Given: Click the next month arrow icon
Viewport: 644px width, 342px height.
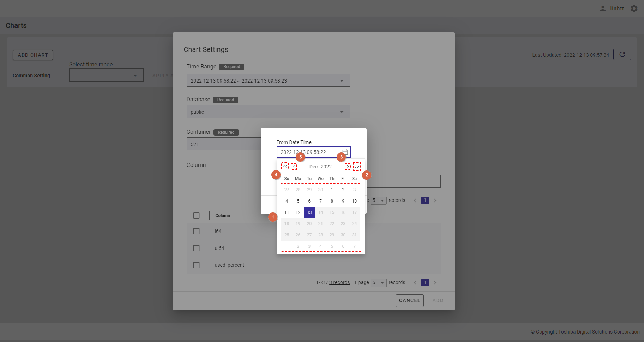Looking at the screenshot, I should click(348, 167).
